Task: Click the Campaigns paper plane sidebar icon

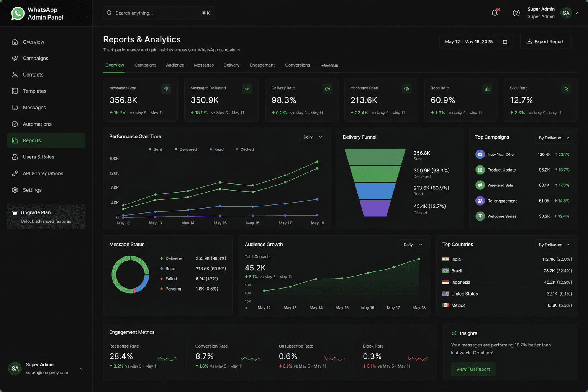Action: (x=15, y=58)
